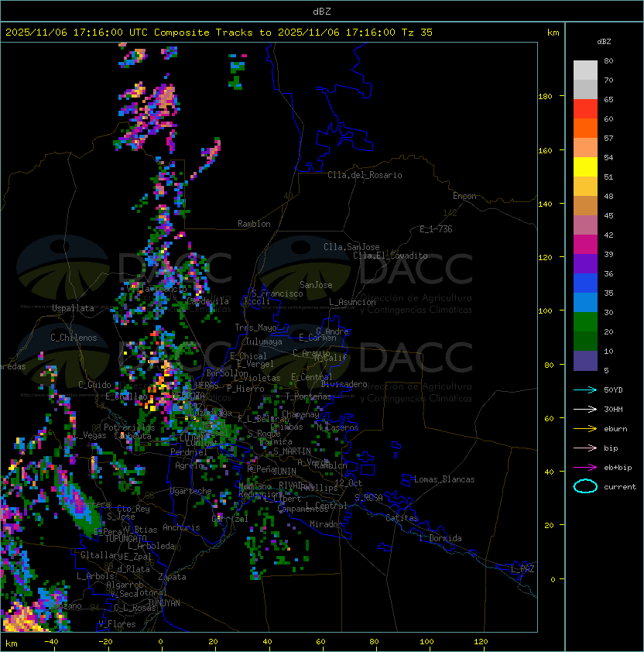Click the 'Ugarteche' map label
Image resolution: width=644 pixels, height=652 pixels.
click(191, 492)
